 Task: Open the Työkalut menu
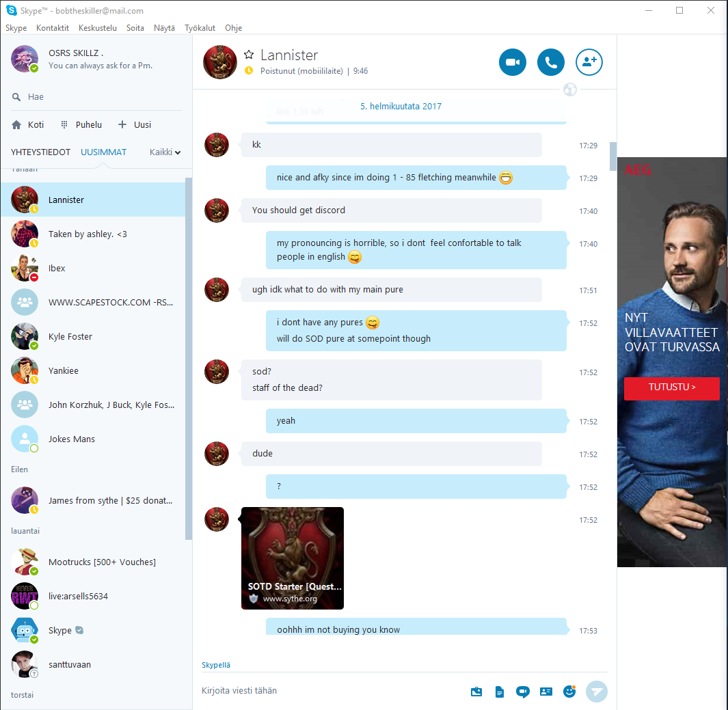[x=200, y=28]
